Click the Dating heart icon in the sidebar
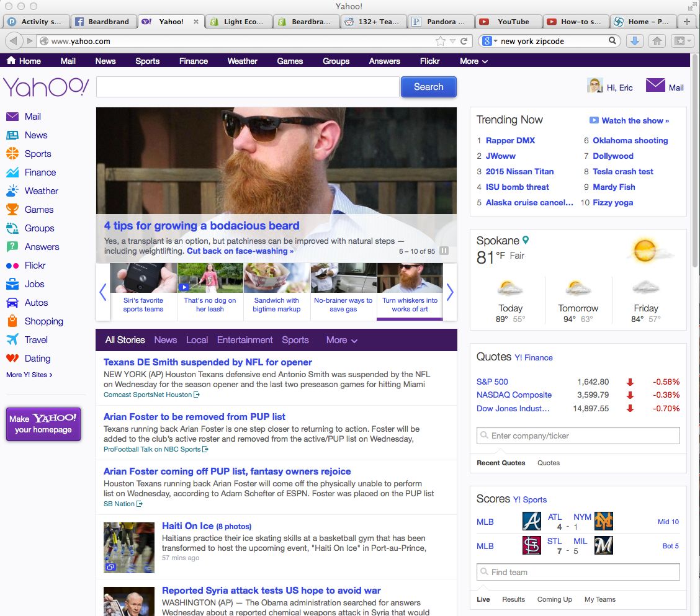700x616 pixels. pos(14,358)
